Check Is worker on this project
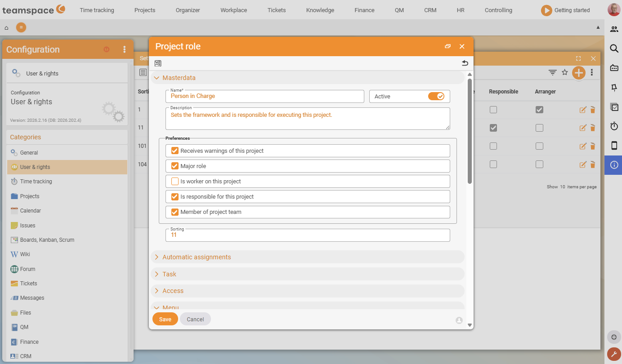The width and height of the screenshot is (622, 364). 175,181
